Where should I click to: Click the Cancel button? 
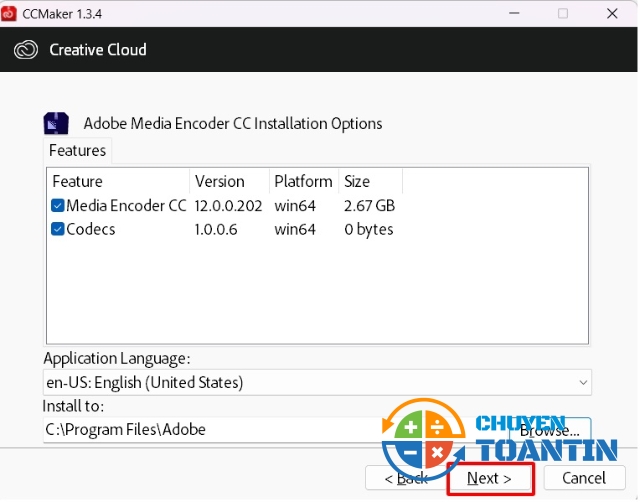tap(585, 479)
